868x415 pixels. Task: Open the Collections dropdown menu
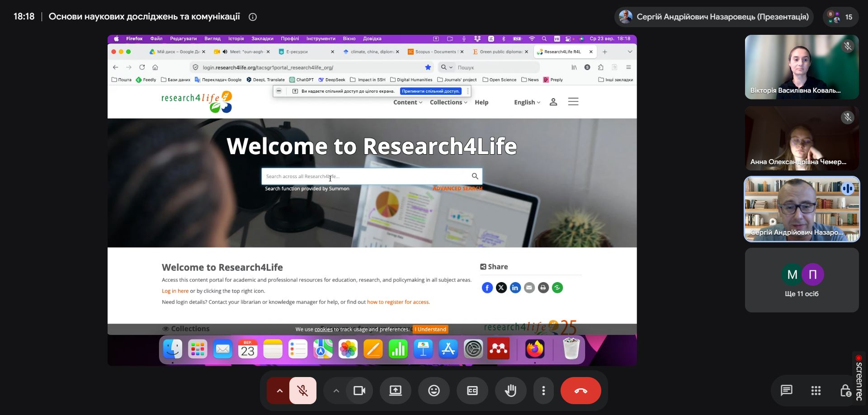pos(448,102)
